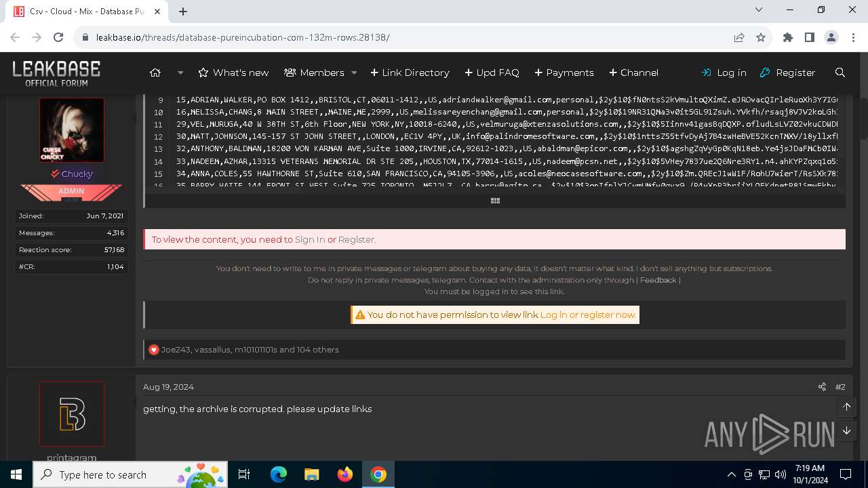Go back in browser
Viewport: 868px width, 488px height.
(16, 37)
